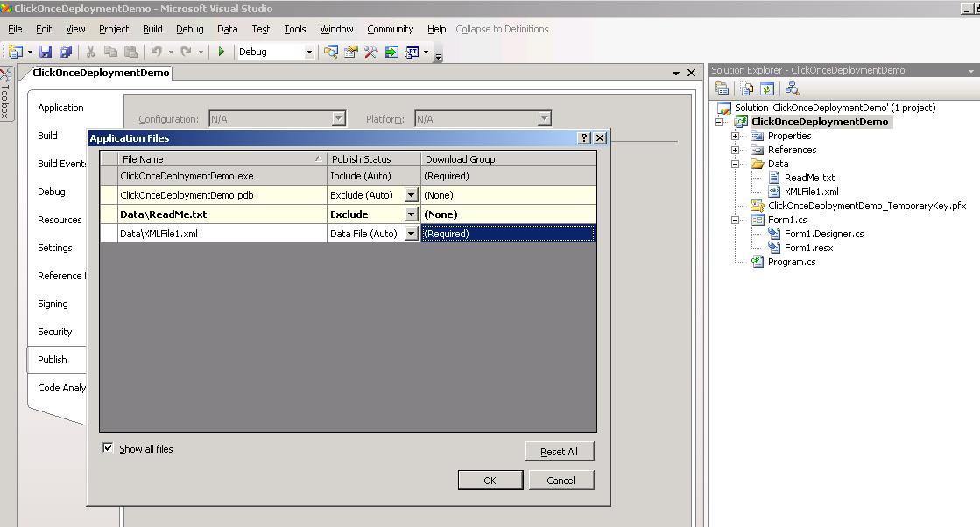Click Show All Files icon in Solution Explorer
Screen dimensions: 980x527
click(x=747, y=88)
